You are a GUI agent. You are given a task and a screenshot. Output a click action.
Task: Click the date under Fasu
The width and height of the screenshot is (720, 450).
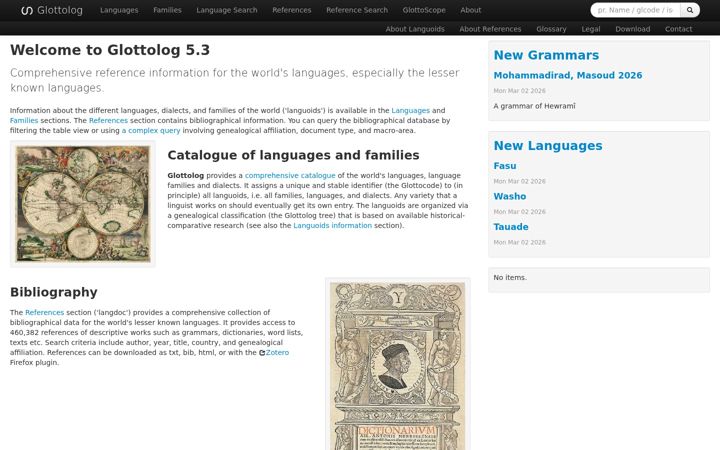(x=519, y=181)
